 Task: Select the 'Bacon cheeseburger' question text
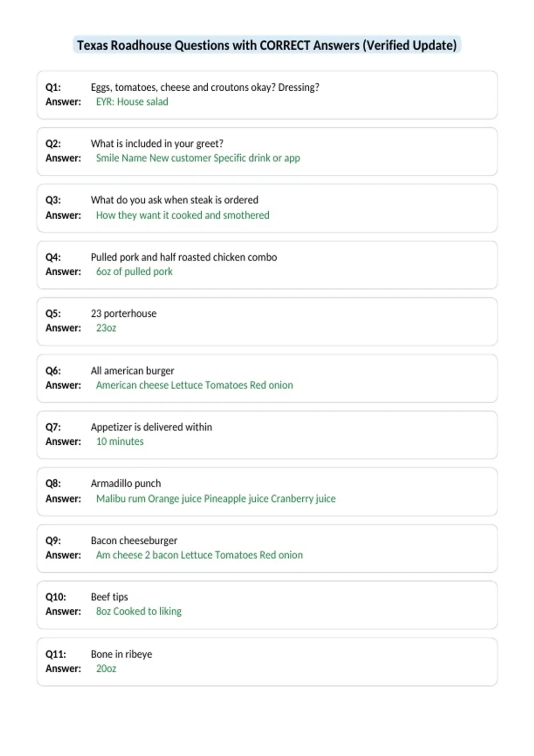click(134, 541)
